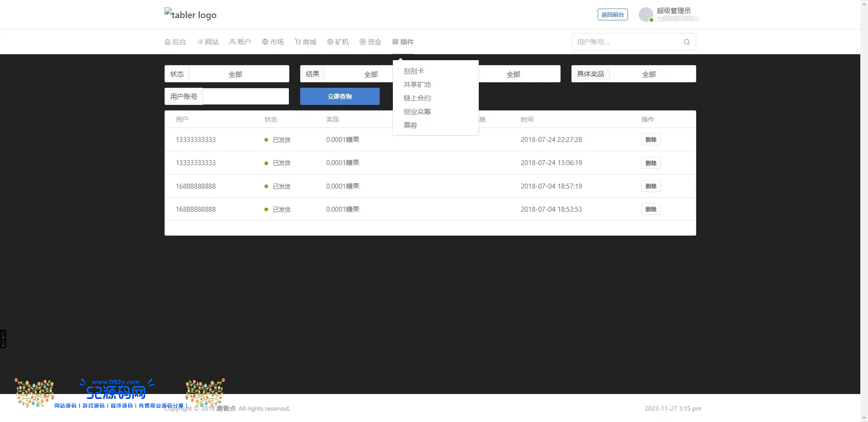Select 刮刮卡 from the plugin menu
This screenshot has height=422, width=868.
point(414,71)
